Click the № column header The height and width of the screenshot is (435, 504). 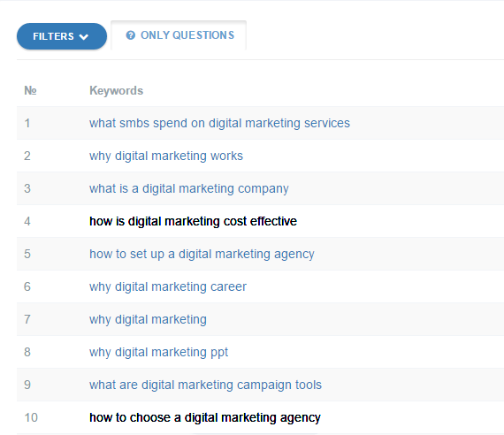click(x=30, y=91)
